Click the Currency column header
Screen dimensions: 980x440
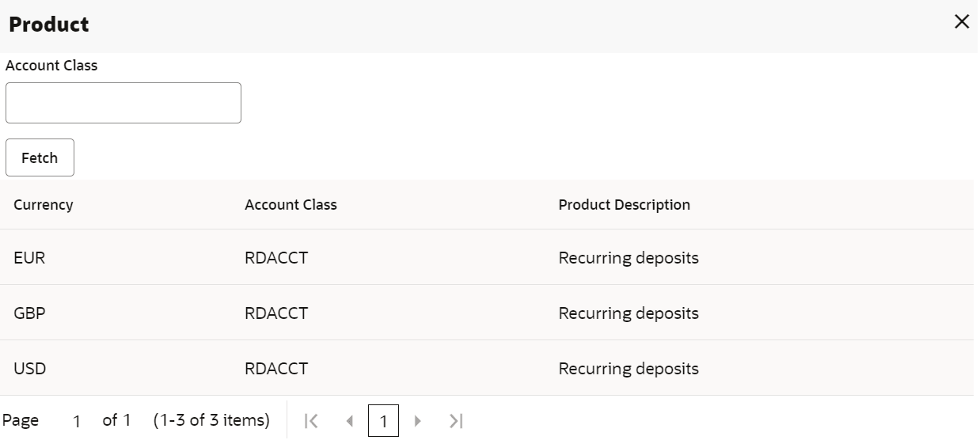coord(44,205)
